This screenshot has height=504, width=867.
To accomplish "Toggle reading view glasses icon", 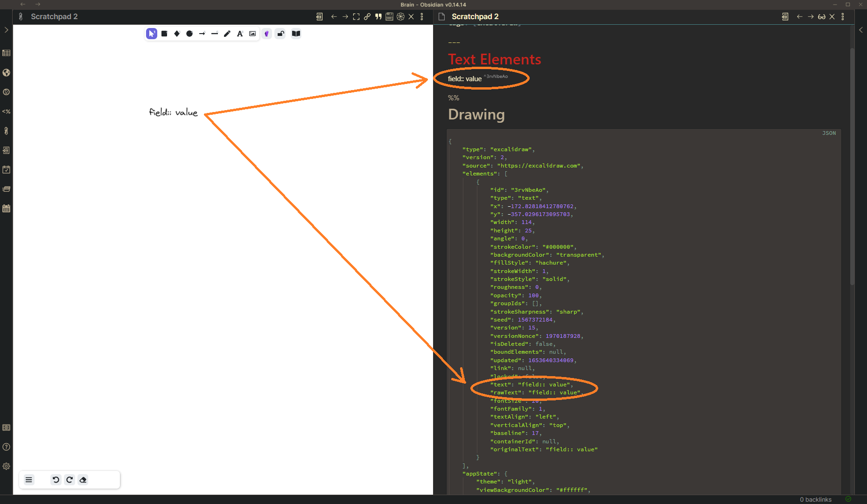I will click(822, 16).
